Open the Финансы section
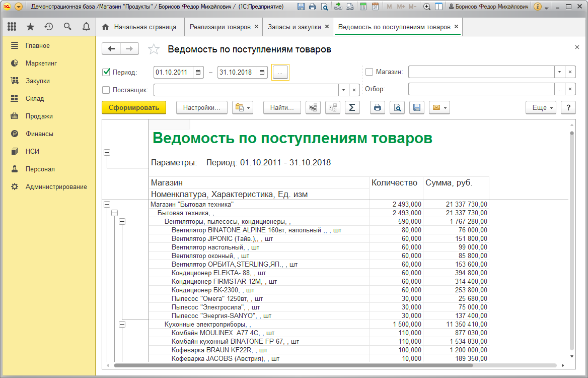 pos(39,134)
